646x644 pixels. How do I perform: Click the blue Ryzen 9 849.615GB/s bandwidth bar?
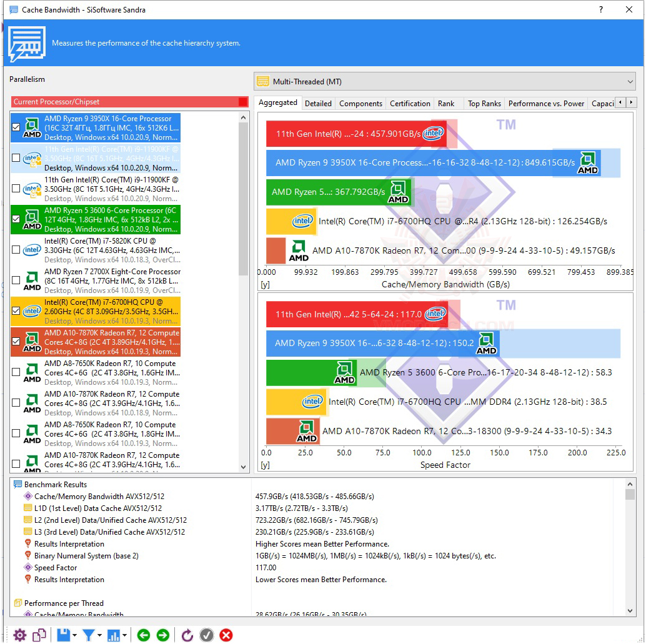(x=433, y=163)
